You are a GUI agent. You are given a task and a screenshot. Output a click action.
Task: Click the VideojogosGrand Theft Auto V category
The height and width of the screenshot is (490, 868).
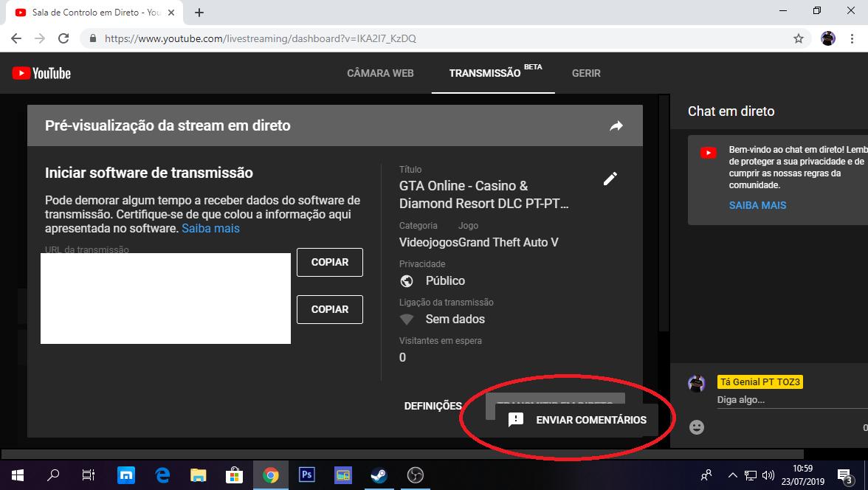click(x=479, y=243)
